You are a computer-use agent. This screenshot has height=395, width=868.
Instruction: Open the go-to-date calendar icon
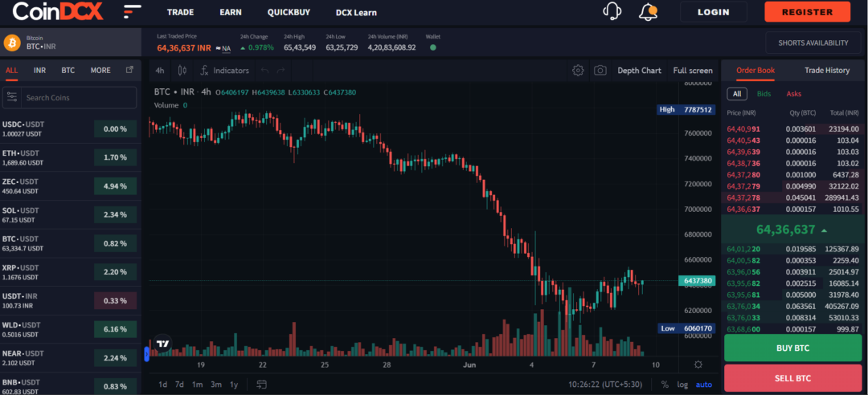[x=261, y=384]
